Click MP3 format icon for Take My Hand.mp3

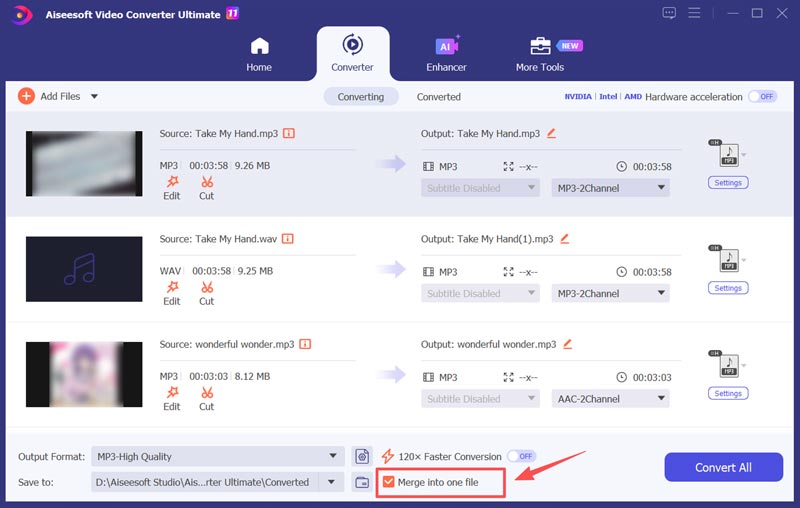point(728,154)
